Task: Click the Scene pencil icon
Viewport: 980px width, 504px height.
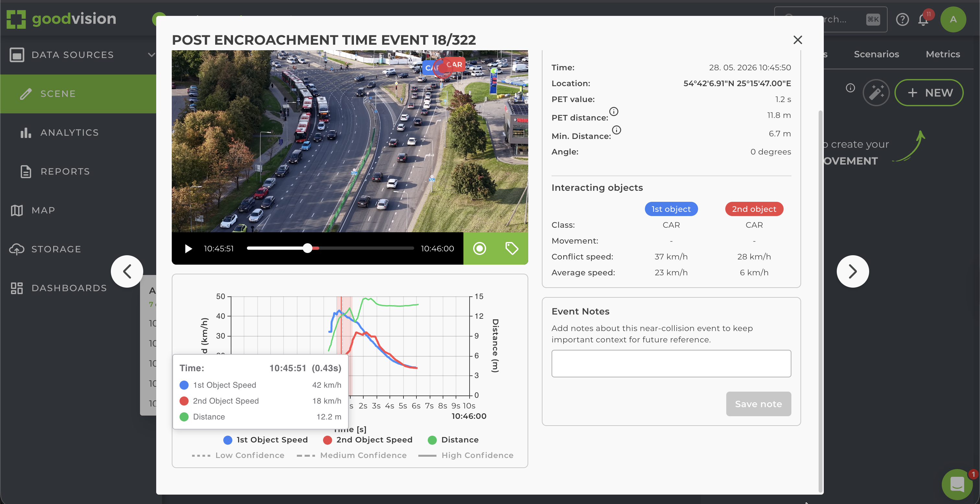Action: click(26, 94)
